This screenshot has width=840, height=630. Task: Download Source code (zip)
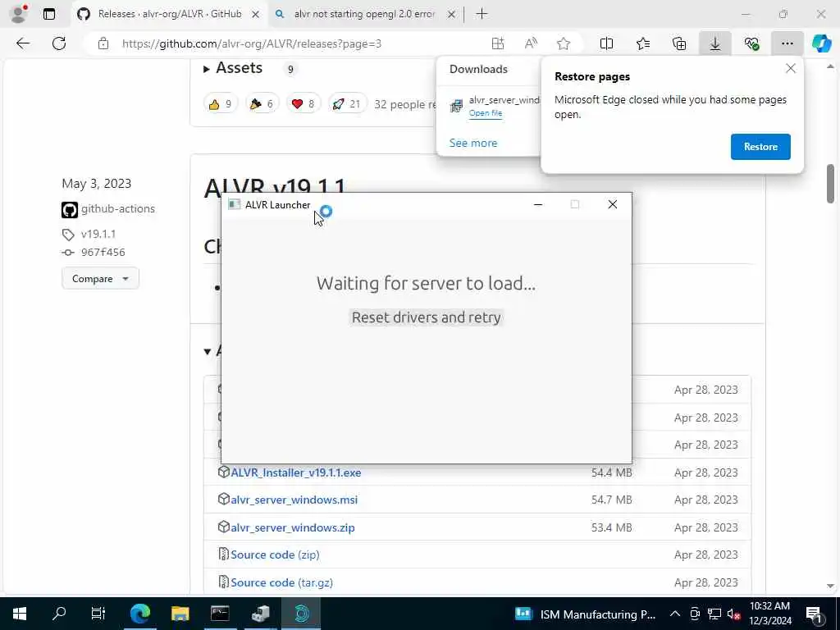[275, 555]
